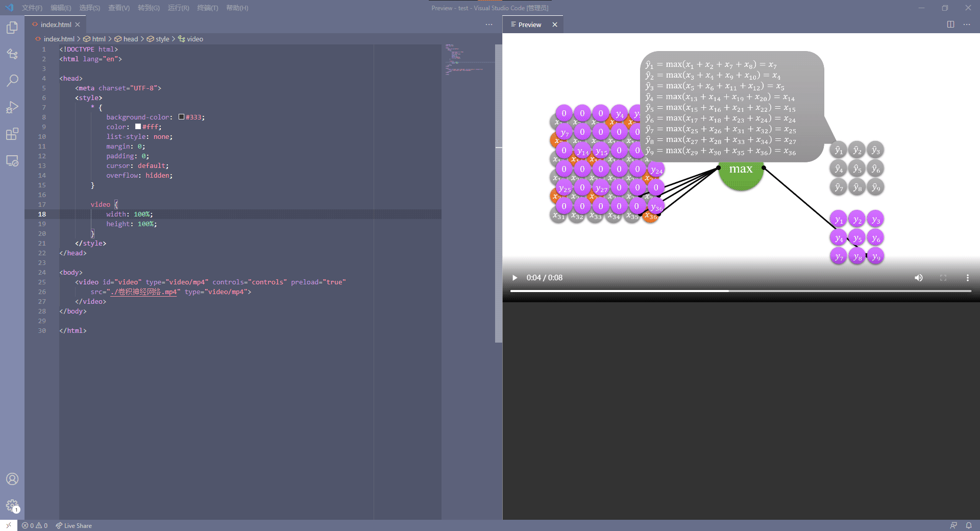The width and height of the screenshot is (980, 531).
Task: Open the errors and warnings problems indicator
Action: [35, 525]
